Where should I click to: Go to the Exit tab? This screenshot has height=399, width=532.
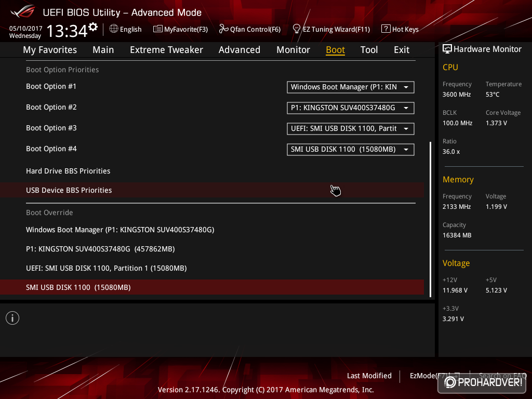(402, 50)
